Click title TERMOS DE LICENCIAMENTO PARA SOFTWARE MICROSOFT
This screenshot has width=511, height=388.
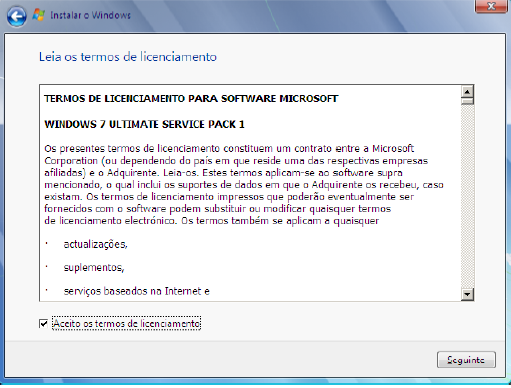(191, 99)
